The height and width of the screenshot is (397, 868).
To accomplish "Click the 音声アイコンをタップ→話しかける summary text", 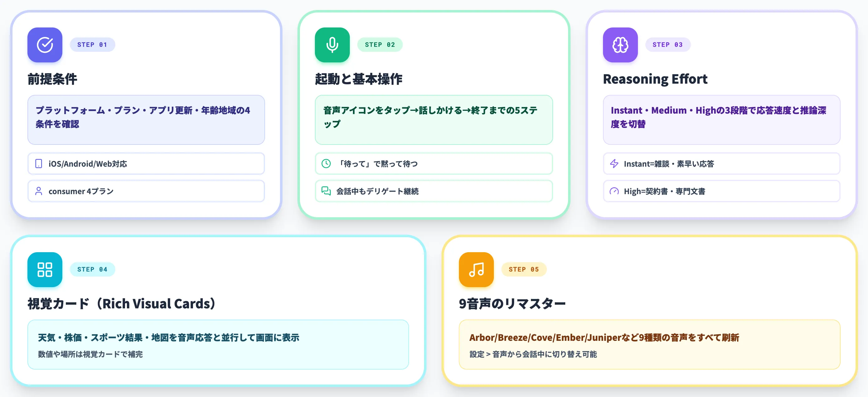I will coord(430,117).
